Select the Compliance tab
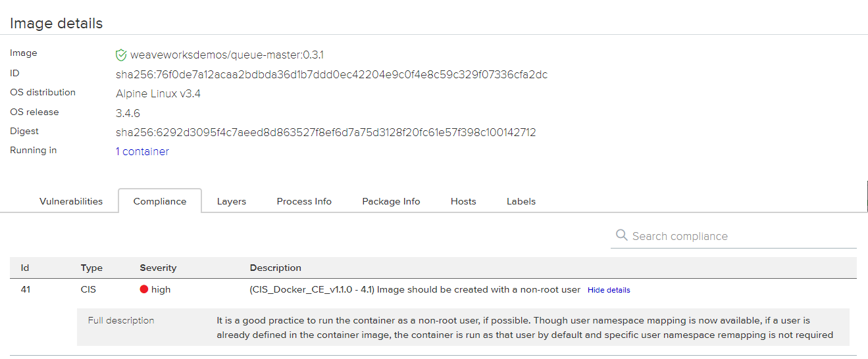This screenshot has height=359, width=868. point(160,201)
